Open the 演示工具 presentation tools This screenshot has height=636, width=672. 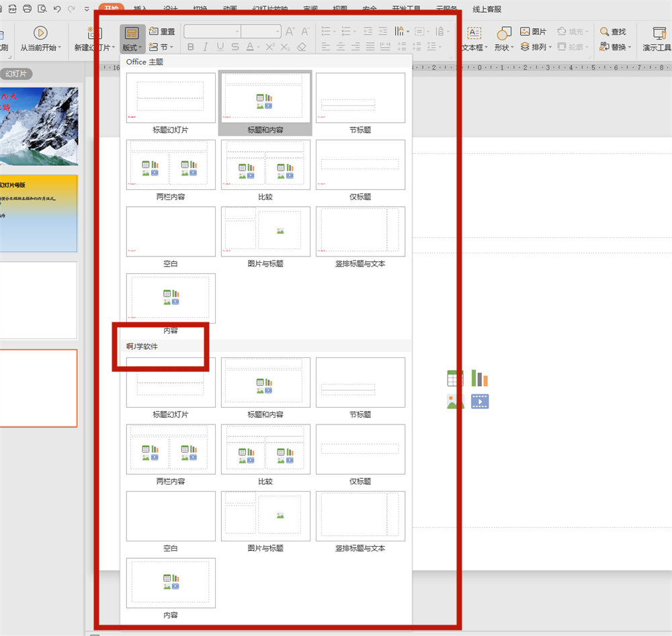[658, 39]
